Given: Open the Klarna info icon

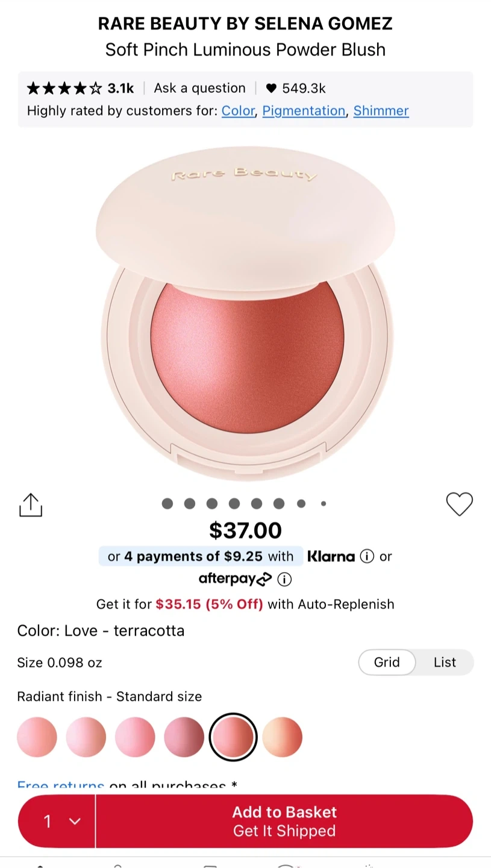Looking at the screenshot, I should coord(367,556).
